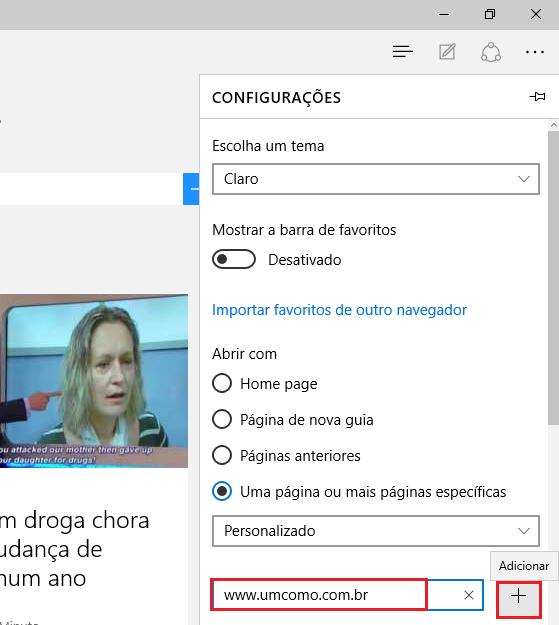The width and height of the screenshot is (559, 625).
Task: Restore down the Edge window
Action: (x=490, y=14)
